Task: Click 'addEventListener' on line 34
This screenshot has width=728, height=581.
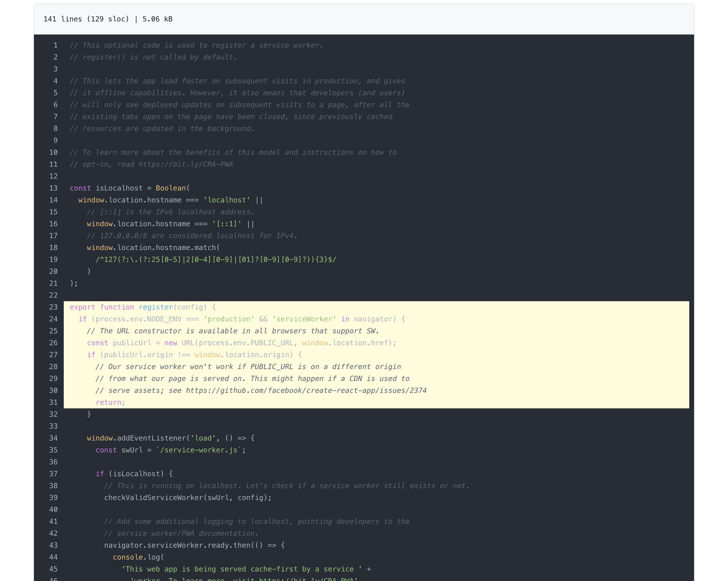Action: (x=151, y=438)
